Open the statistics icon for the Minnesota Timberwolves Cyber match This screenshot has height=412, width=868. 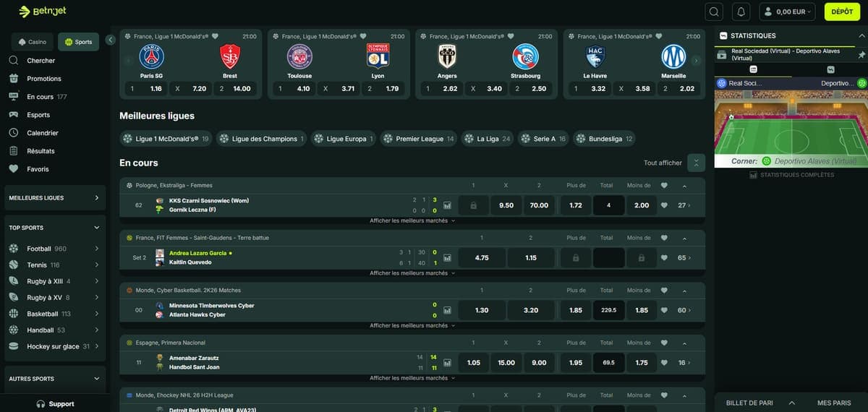click(447, 310)
